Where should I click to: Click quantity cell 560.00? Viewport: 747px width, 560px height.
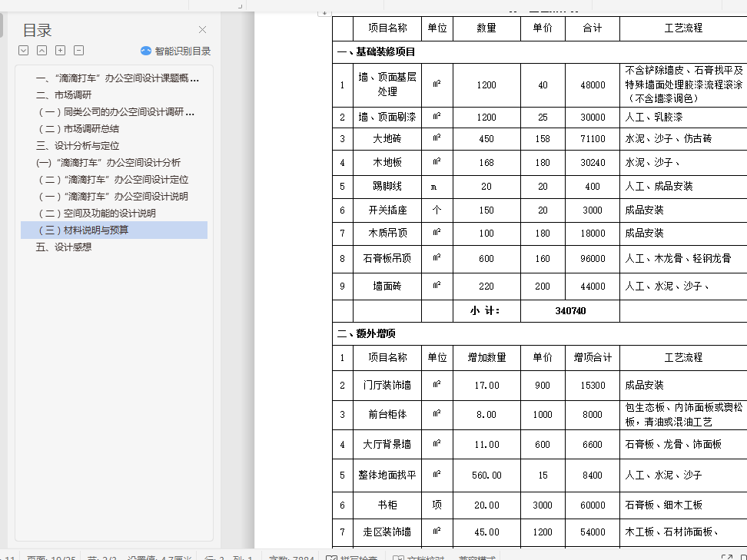click(x=486, y=476)
